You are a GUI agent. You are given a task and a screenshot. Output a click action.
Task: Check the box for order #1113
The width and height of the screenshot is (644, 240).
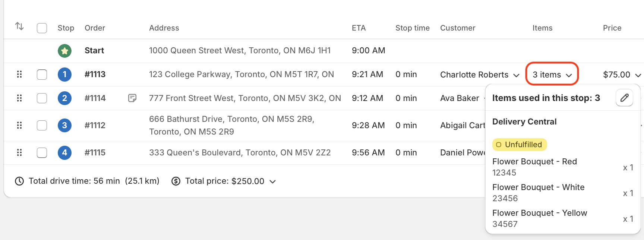(x=42, y=75)
